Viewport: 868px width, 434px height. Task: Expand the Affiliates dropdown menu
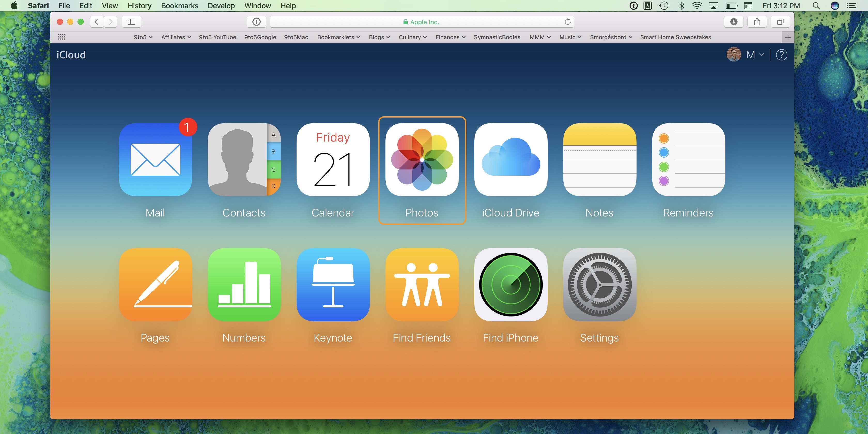pos(175,37)
